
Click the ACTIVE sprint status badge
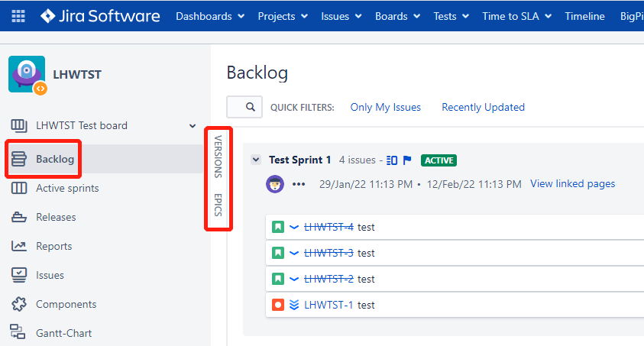[439, 160]
